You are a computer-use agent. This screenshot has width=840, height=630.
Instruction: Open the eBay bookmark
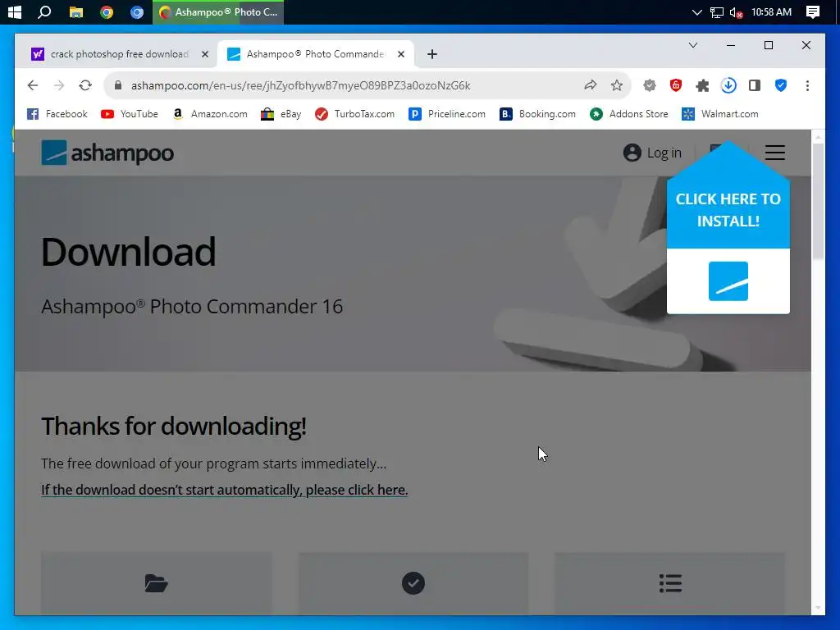(x=281, y=113)
